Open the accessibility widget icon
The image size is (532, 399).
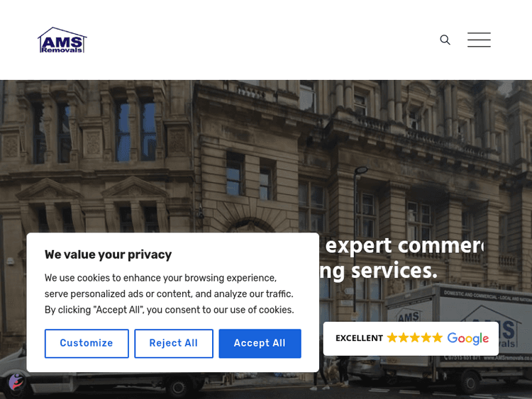[16, 383]
